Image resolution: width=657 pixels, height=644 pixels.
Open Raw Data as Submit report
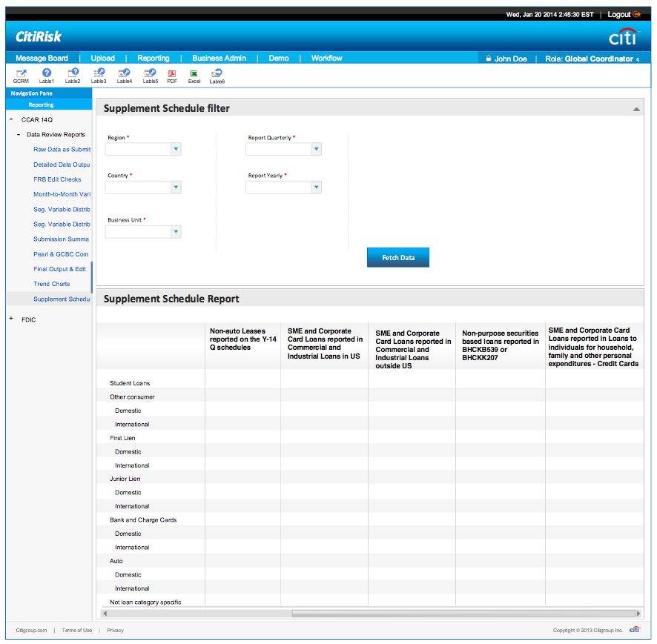[62, 150]
